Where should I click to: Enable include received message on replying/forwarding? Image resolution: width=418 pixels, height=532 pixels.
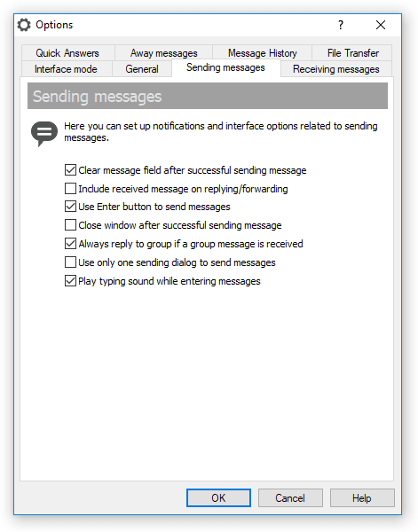[x=70, y=188]
